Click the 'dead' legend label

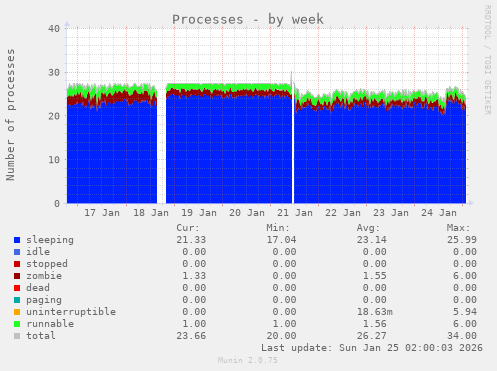point(38,288)
